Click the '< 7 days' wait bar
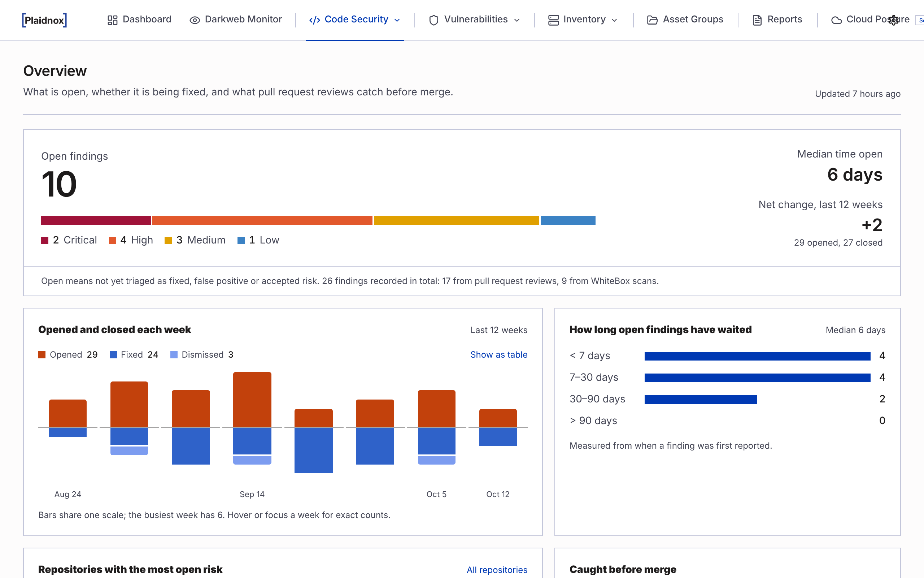Viewport: 924px width, 578px height. coord(758,356)
